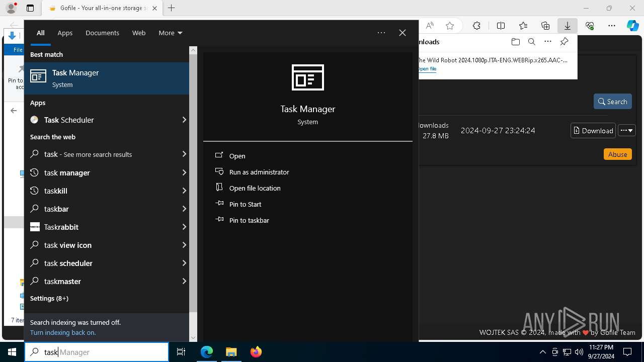
Task: Open File Explorer from taskbar
Action: click(231, 352)
